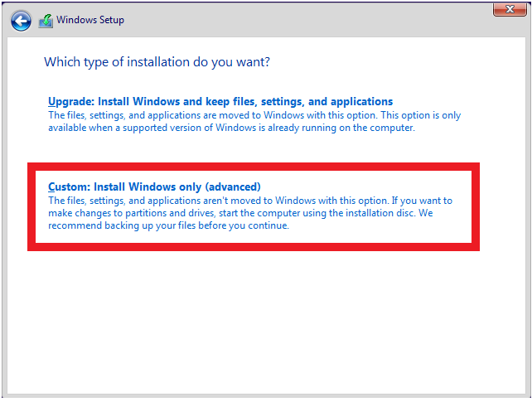
Task: Click Custom description line 'aren't moved to Windows'
Action: point(250,201)
